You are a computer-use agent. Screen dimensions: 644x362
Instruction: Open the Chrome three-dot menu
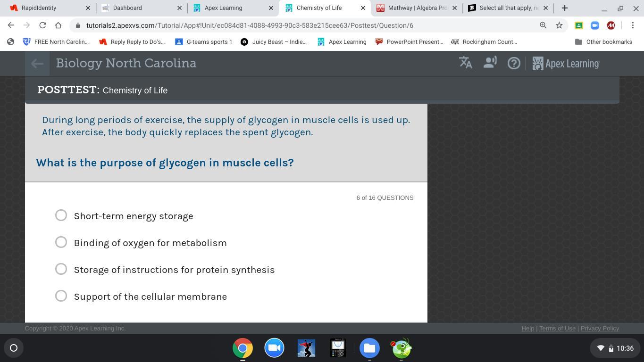633,25
